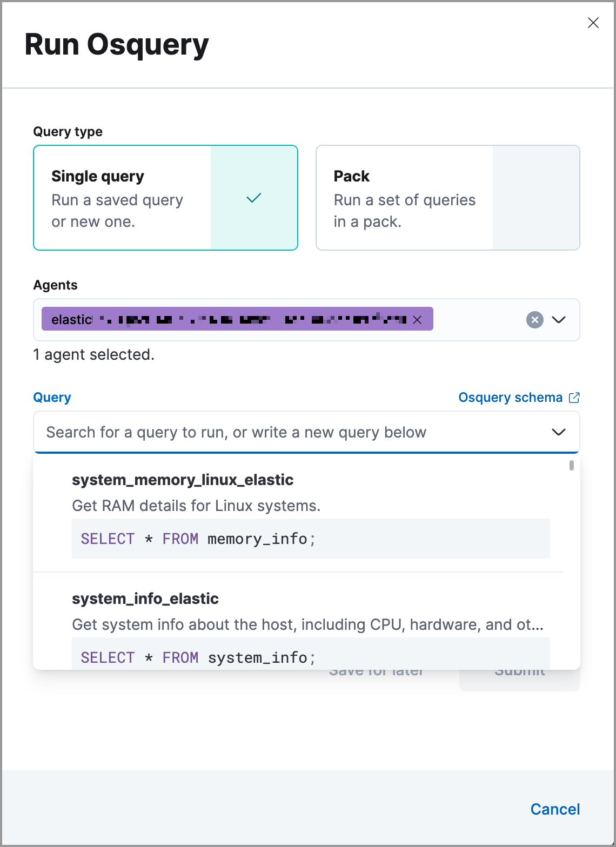Click the Cancel link
Screen dimensions: 616x847
point(555,809)
